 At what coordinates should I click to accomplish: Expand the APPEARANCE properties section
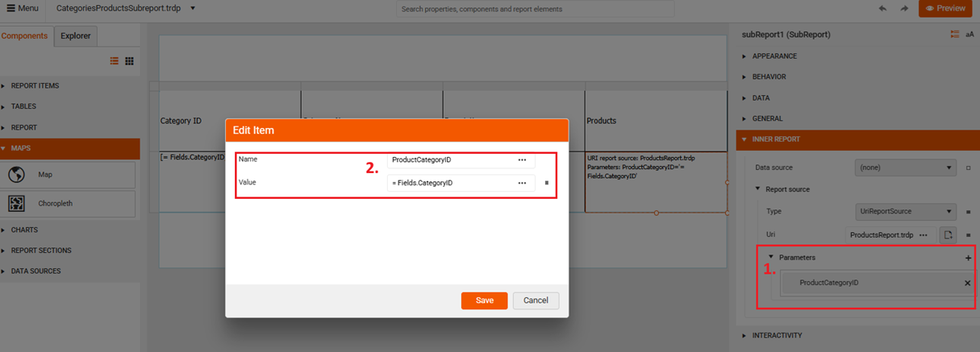coord(857,56)
